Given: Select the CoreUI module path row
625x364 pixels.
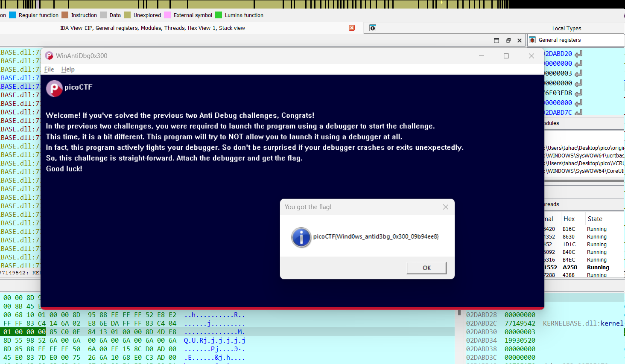Looking at the screenshot, I should [584, 171].
